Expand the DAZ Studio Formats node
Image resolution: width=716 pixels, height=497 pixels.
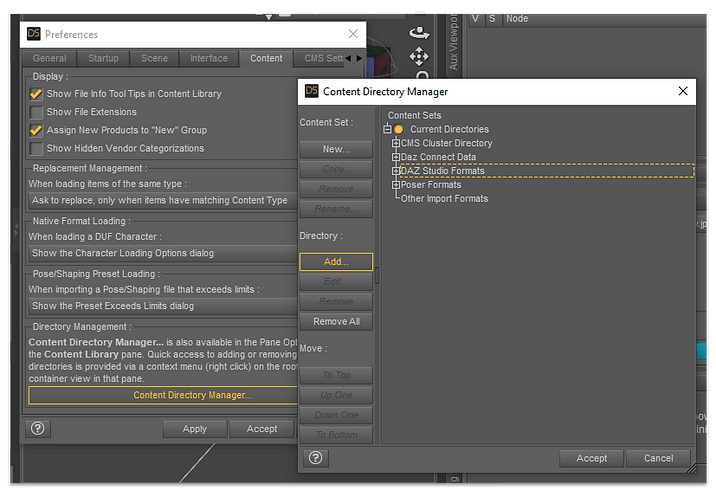pos(396,171)
